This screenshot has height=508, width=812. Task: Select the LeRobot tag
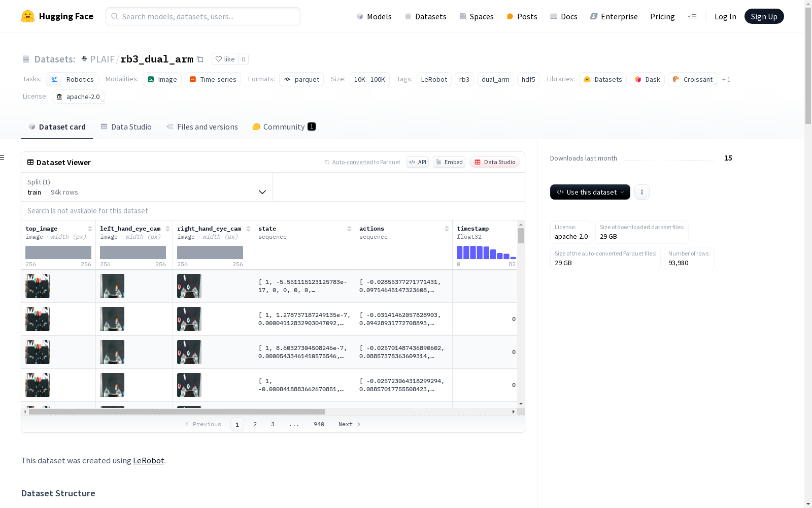(x=434, y=79)
